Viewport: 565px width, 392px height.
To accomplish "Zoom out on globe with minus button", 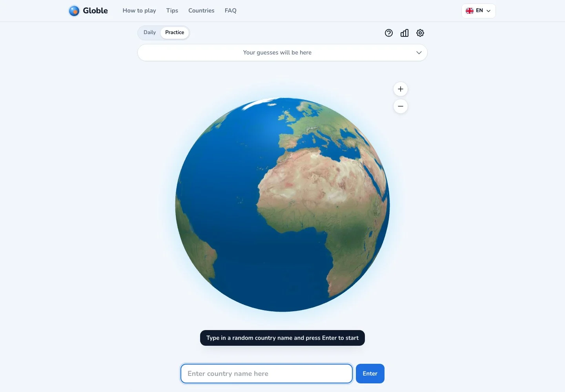I will pyautogui.click(x=401, y=106).
